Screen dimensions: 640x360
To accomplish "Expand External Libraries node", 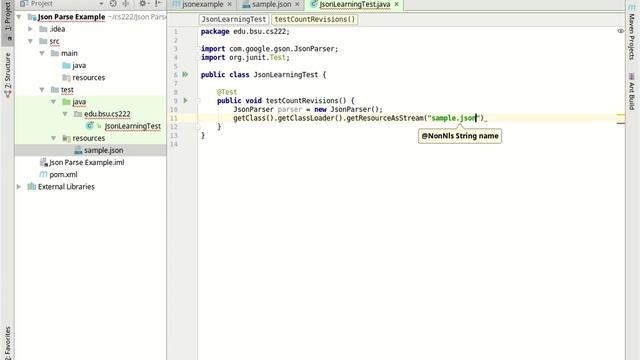I will (x=19, y=187).
